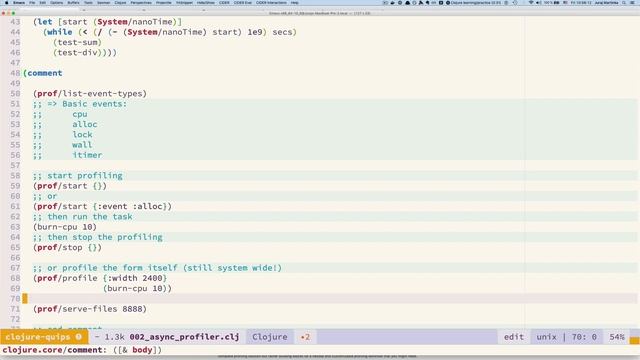This screenshot has height=360, width=640.
Task: Open the Buffers menu
Action: tap(73, 2)
